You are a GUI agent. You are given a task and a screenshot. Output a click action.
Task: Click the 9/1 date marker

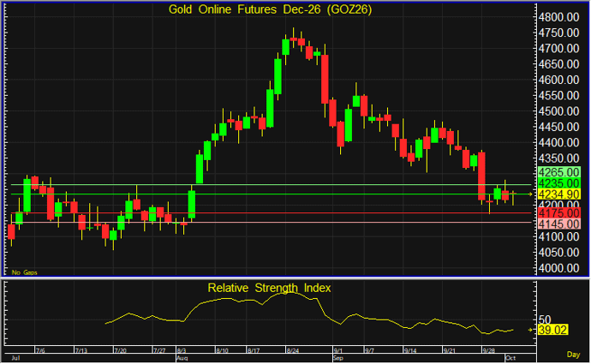pyautogui.click(x=338, y=351)
